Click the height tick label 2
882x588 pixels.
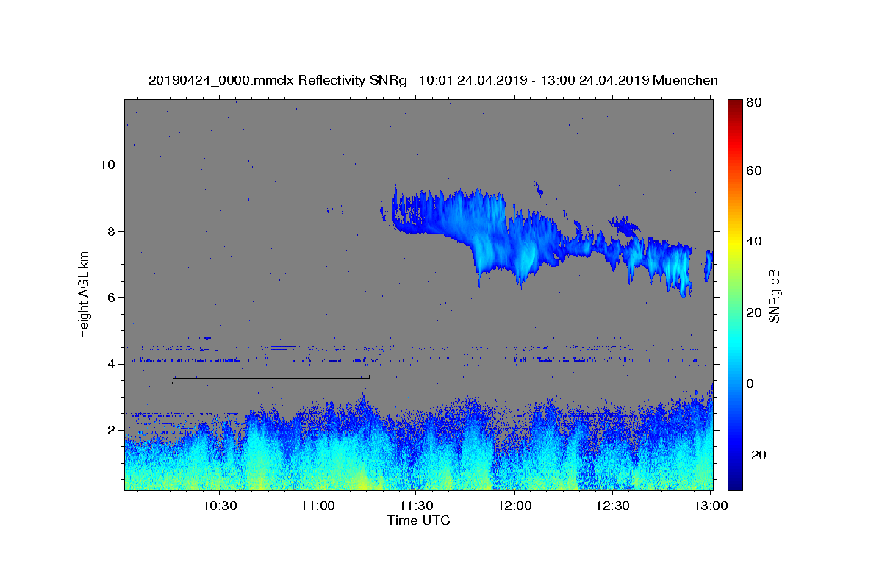coord(112,430)
